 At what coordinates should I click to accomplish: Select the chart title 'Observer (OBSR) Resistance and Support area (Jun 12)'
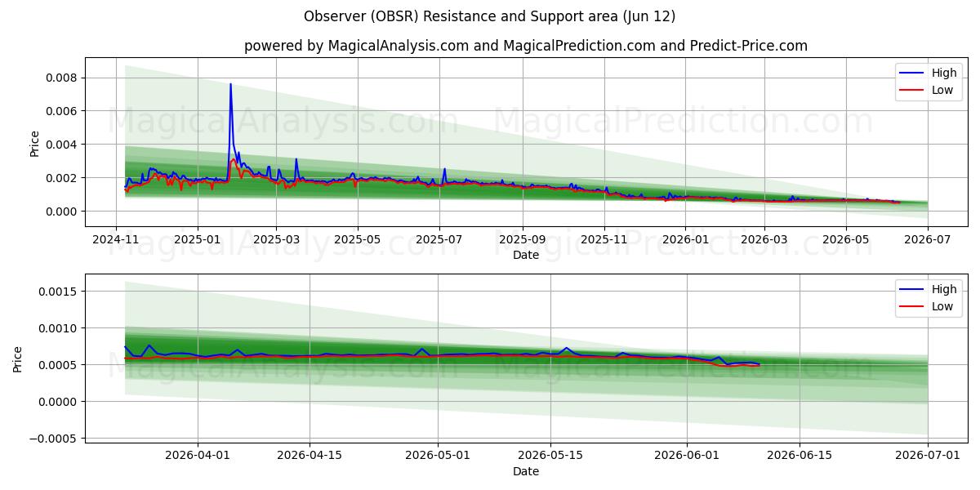[x=489, y=16]
